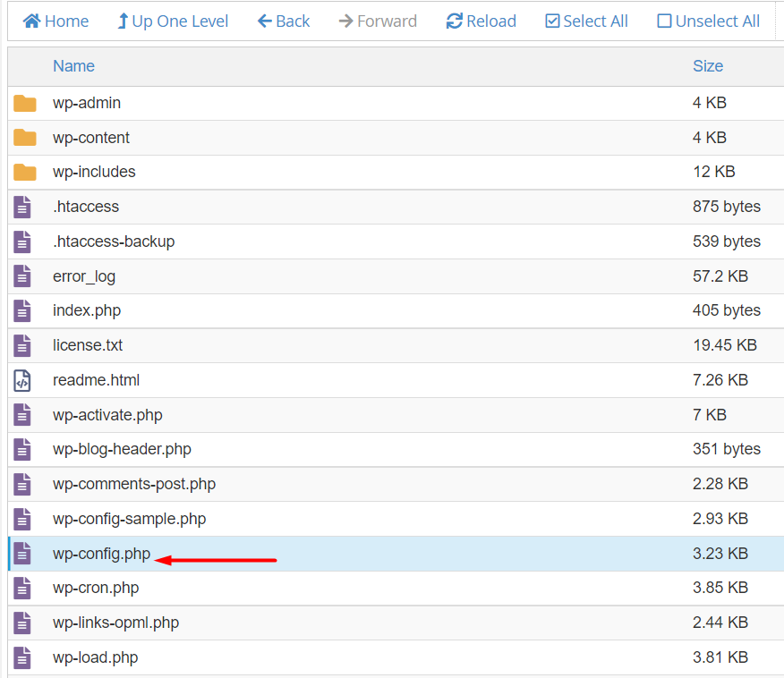
Task: Click the Back button
Action: (x=284, y=21)
